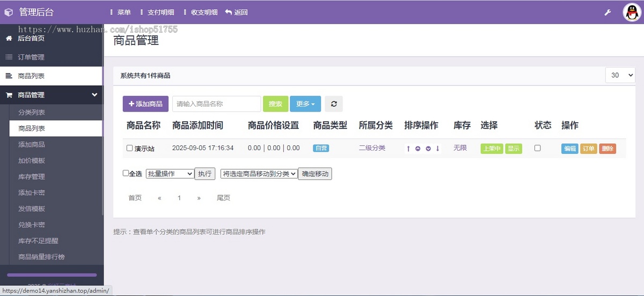Screen dimensions: 644x296
Task: Open 库存管理 submenu item
Action: pos(32,177)
